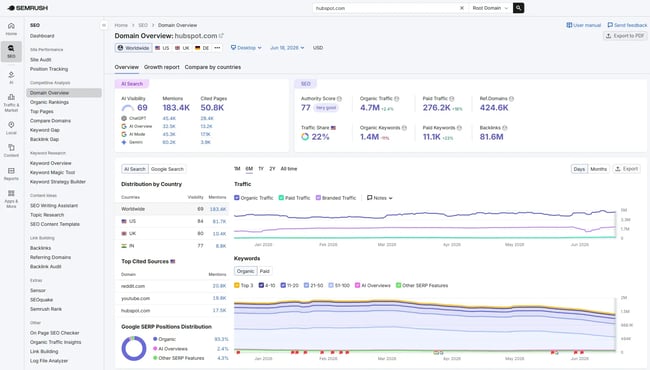Select the SEO sidebar icon
The height and width of the screenshot is (370, 650).
[11, 51]
